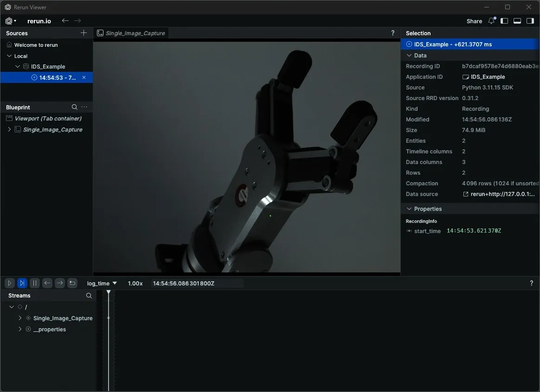
Task: Open the log_time timeline dropdown
Action: coord(101,283)
